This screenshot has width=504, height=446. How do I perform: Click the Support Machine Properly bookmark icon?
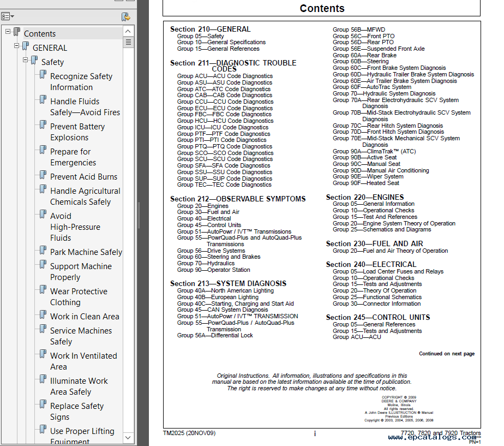click(43, 265)
